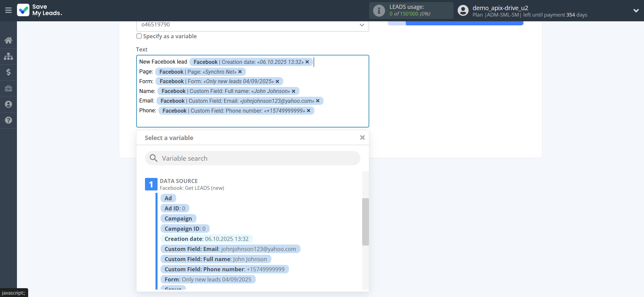Select the Ad variable
This screenshot has height=297, width=644.
pos(168,198)
